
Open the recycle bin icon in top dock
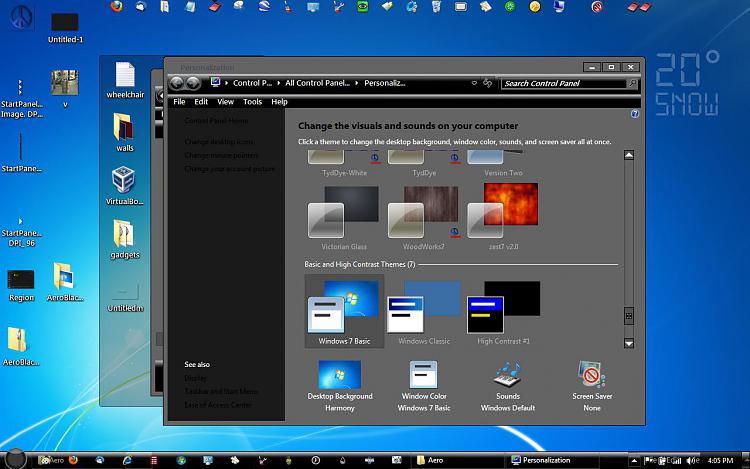click(436, 6)
